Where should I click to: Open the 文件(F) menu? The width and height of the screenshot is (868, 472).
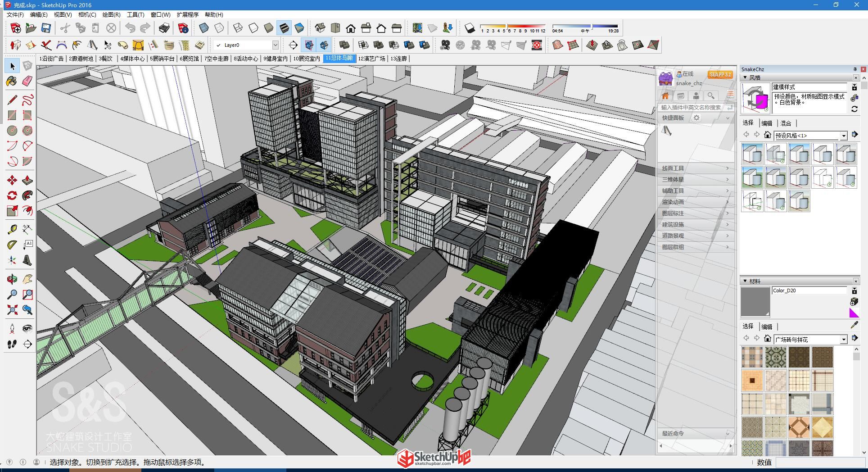point(15,14)
